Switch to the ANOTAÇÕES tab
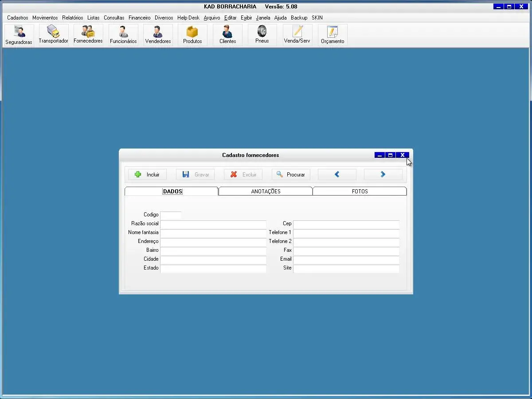Viewport: 532px width, 399px height. (x=266, y=192)
